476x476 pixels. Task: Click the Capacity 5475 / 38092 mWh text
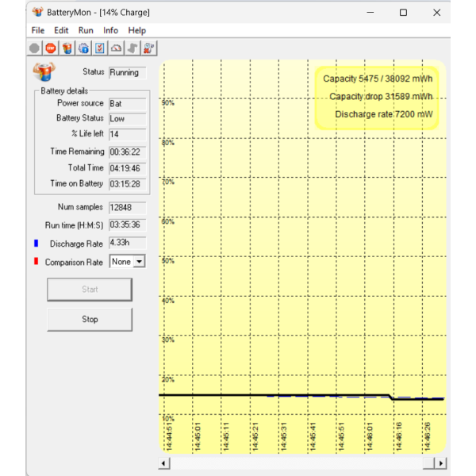pyautogui.click(x=378, y=79)
